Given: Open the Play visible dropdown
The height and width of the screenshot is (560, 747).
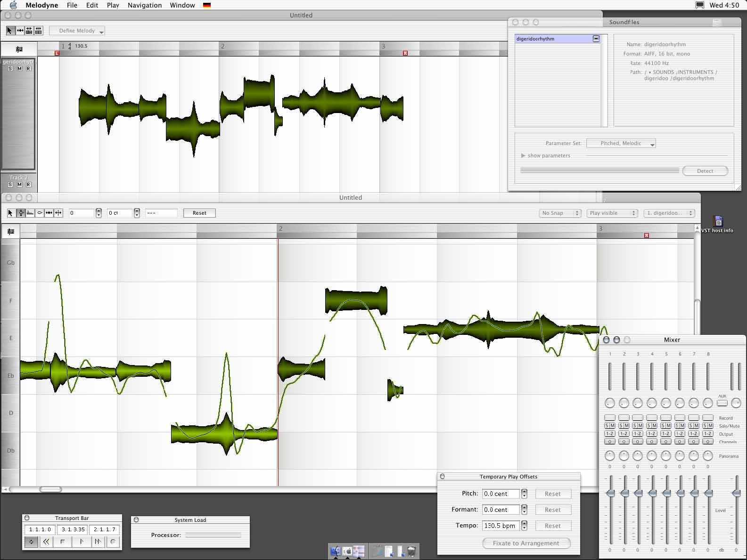Looking at the screenshot, I should tap(612, 213).
